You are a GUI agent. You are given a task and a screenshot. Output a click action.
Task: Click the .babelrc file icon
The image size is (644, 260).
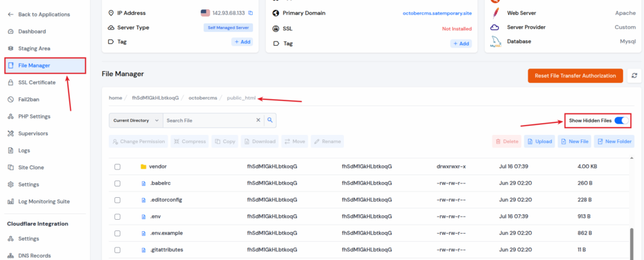144,183
